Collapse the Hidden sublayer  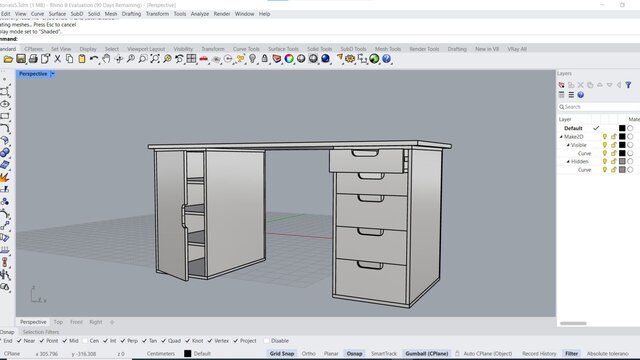pos(568,162)
